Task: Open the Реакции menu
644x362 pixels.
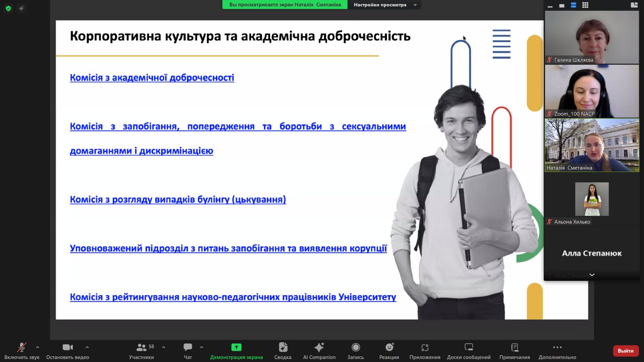Action: pyautogui.click(x=389, y=350)
